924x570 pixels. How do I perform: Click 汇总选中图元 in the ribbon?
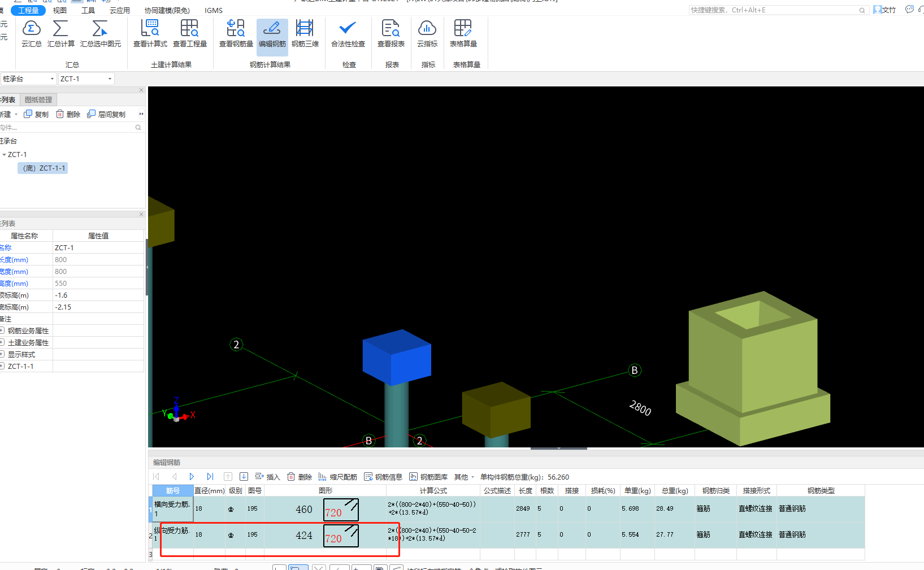tap(101, 34)
